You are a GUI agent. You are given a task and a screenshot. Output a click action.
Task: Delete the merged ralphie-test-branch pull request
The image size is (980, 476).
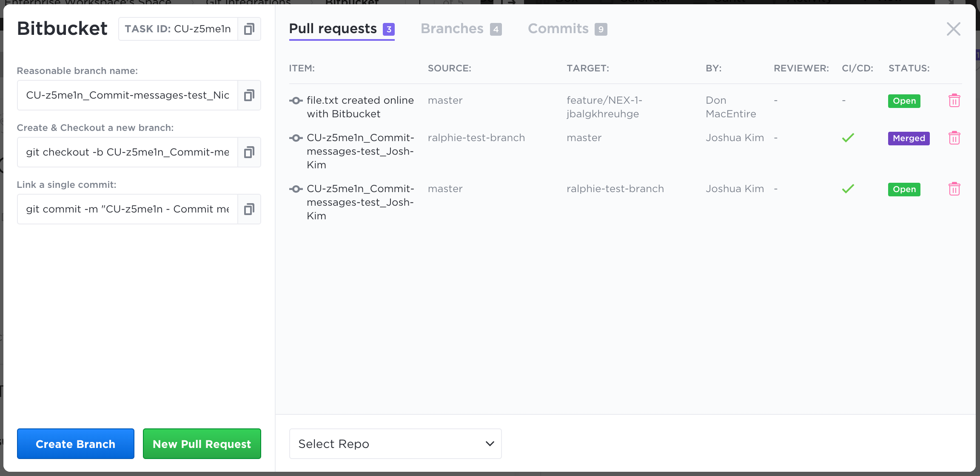(954, 138)
